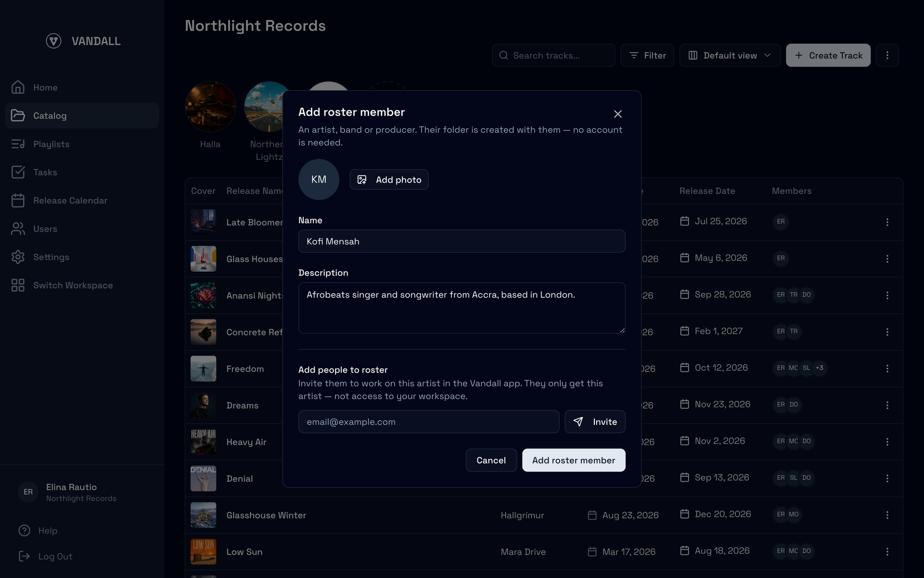Viewport: 924px width, 578px height.
Task: Open the Filter options
Action: (x=647, y=55)
